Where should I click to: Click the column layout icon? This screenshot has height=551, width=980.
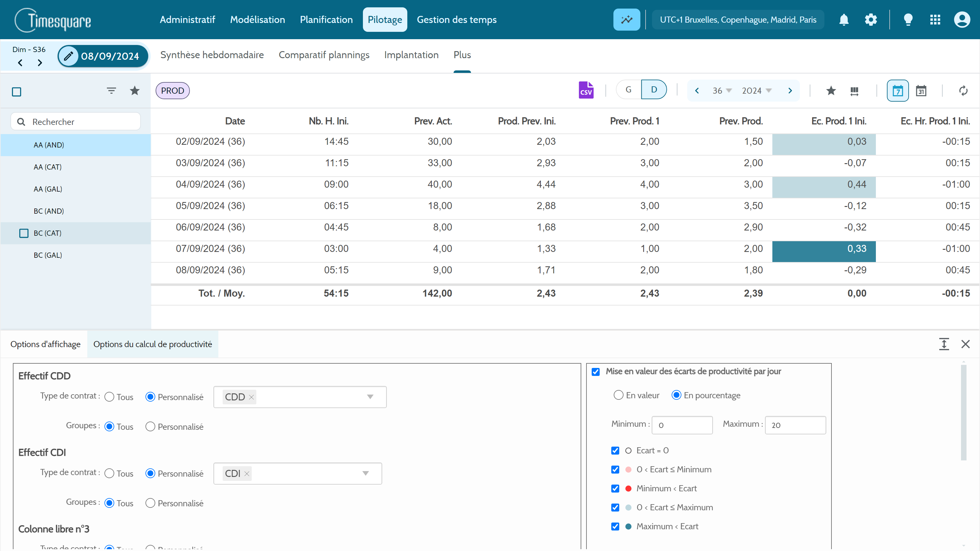tap(854, 91)
